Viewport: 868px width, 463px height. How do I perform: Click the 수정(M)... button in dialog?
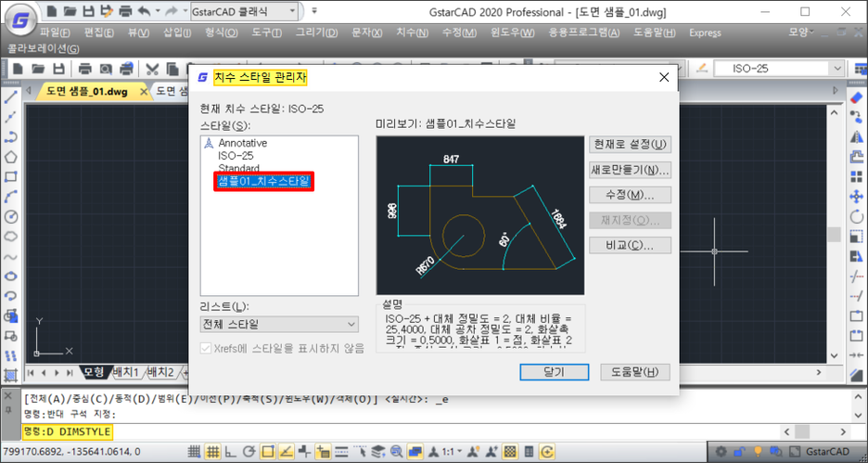(630, 195)
